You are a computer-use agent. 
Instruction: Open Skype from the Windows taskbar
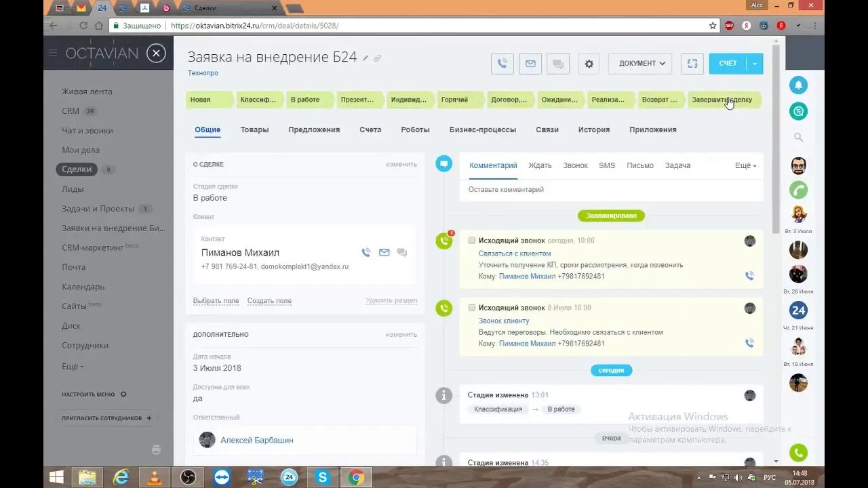(322, 477)
